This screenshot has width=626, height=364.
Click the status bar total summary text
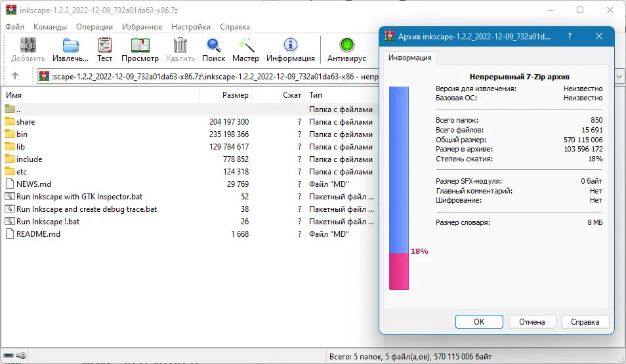tap(410, 356)
